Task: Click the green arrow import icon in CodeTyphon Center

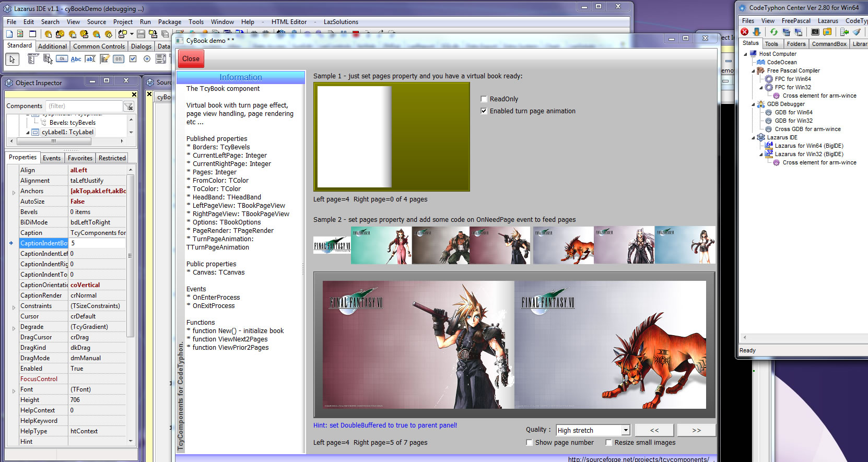Action: pyautogui.click(x=844, y=32)
